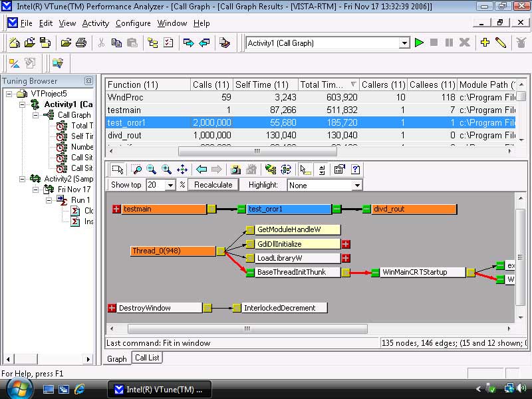Image resolution: width=532 pixels, height=399 pixels.
Task: Open the Configure menu
Action: coord(133,23)
